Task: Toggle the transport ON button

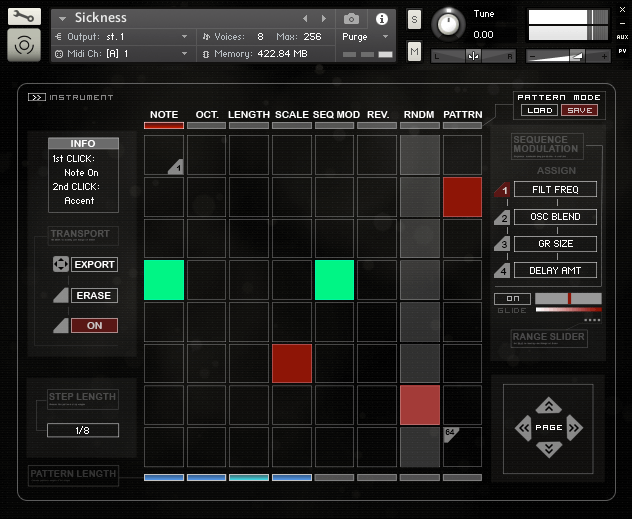Action: click(x=94, y=325)
